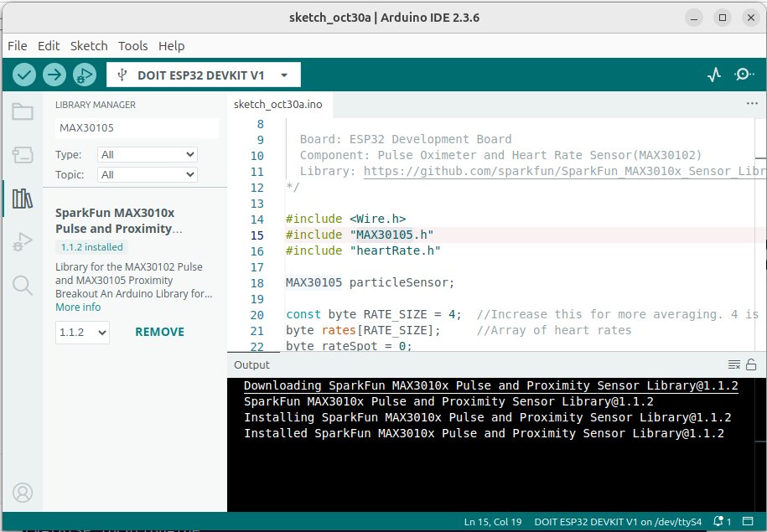Viewport: 767px width, 532px height.
Task: Expand the DOIT ESP32 DEVKIT V1 board selector
Action: pyautogui.click(x=204, y=75)
